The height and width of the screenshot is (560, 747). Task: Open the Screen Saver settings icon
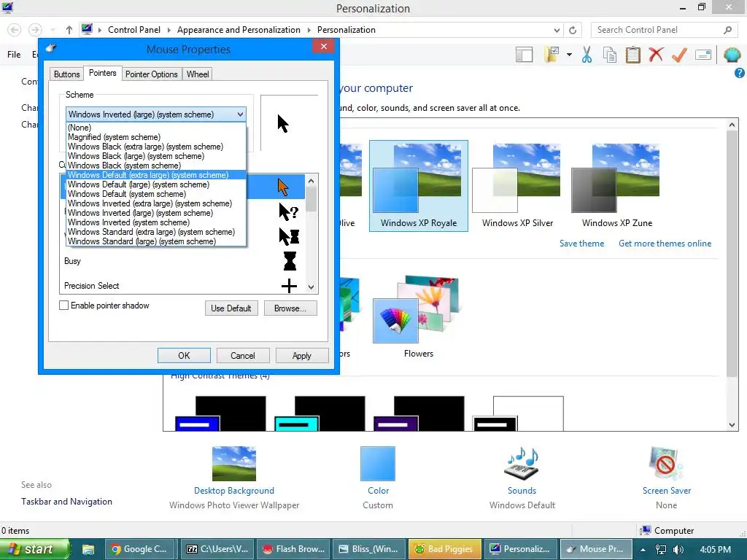point(666,463)
